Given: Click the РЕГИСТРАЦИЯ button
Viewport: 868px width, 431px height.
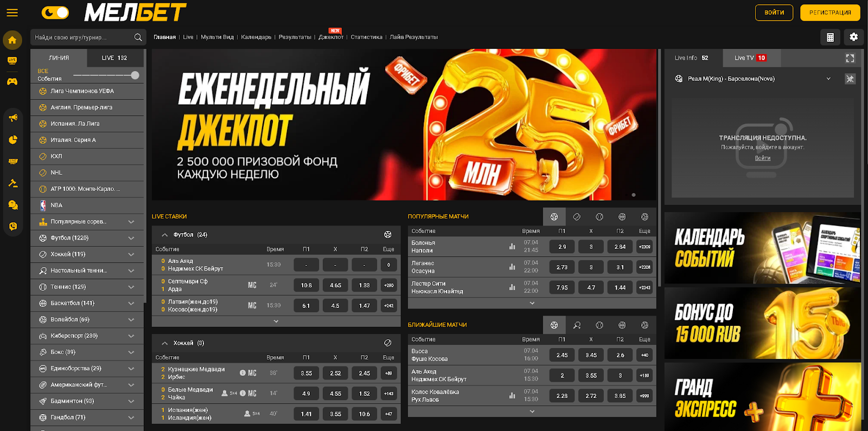Looking at the screenshot, I should tap(830, 12).
